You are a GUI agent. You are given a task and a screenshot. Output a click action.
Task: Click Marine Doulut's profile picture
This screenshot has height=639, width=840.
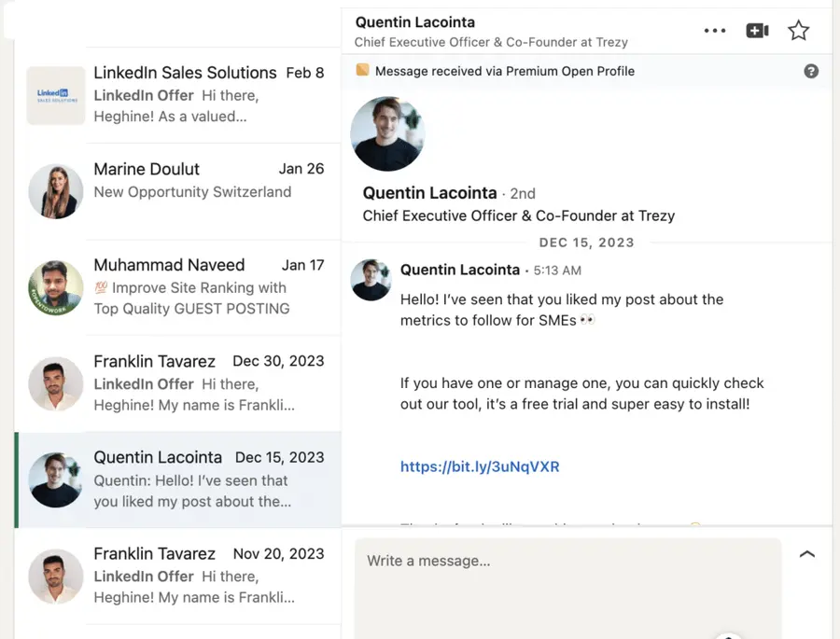point(55,192)
